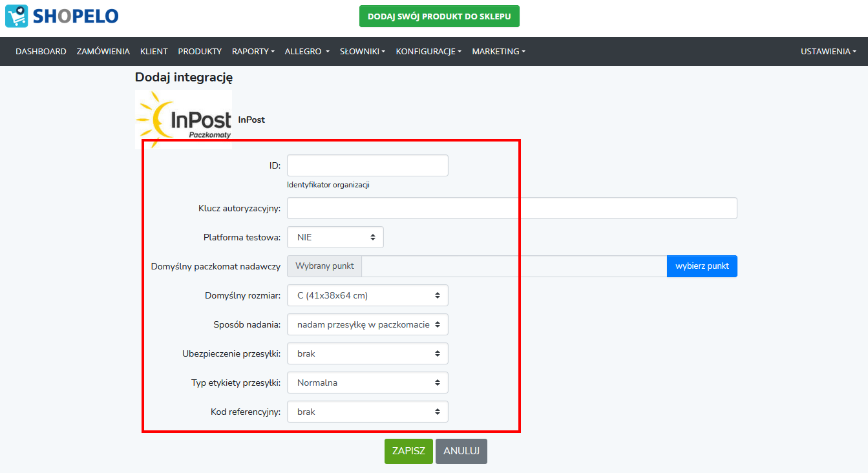Click the 'Platforma testowa:' label
The width and height of the screenshot is (868, 473).
coord(242,237)
